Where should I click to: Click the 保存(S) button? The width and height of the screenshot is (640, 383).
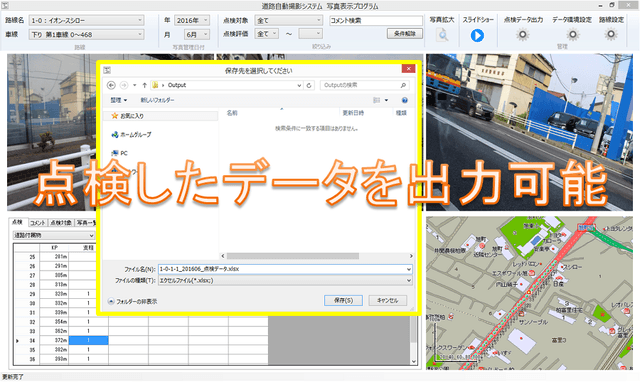pyautogui.click(x=343, y=300)
